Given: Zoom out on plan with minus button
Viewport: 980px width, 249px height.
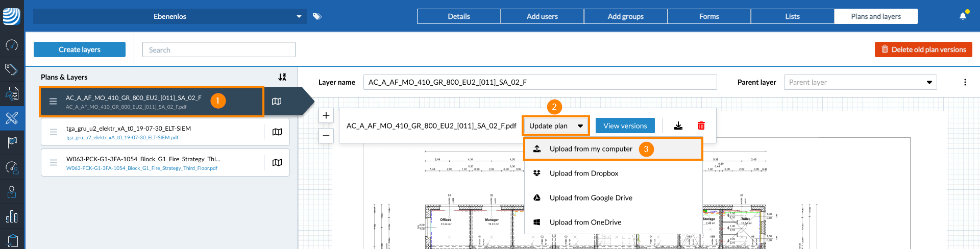Looking at the screenshot, I should coord(326,136).
